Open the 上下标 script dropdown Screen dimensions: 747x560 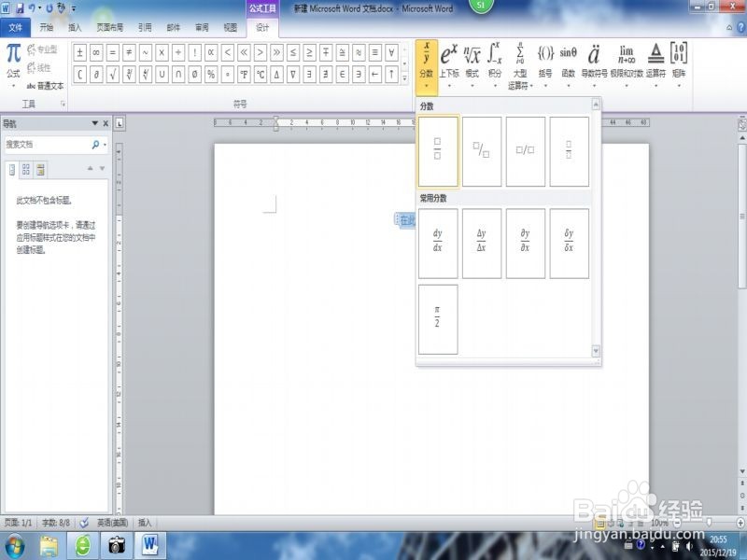[449, 65]
